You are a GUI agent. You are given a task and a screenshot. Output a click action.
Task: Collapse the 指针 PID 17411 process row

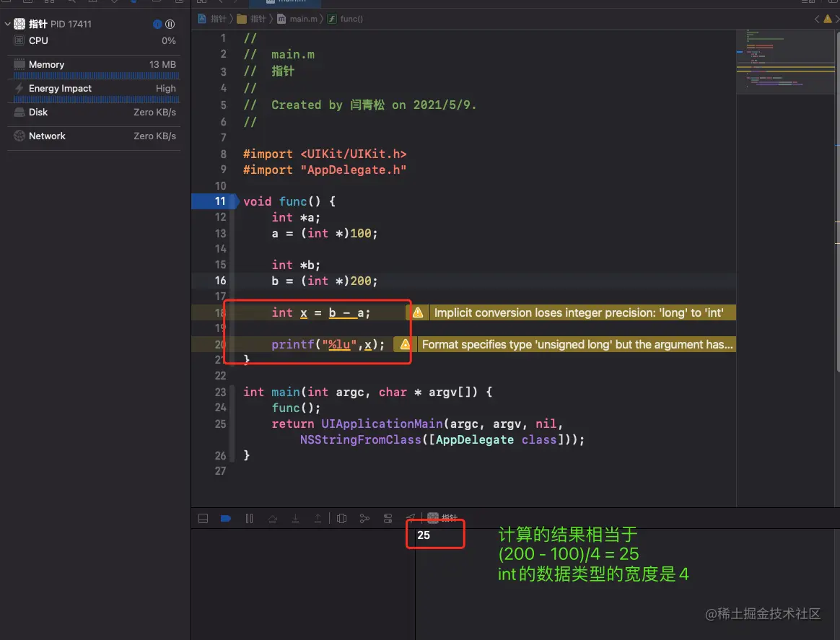7,24
